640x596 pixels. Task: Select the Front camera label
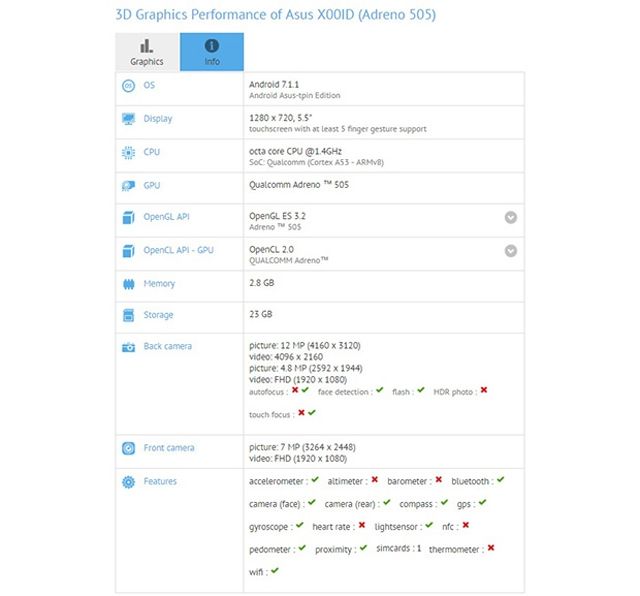coord(169,448)
